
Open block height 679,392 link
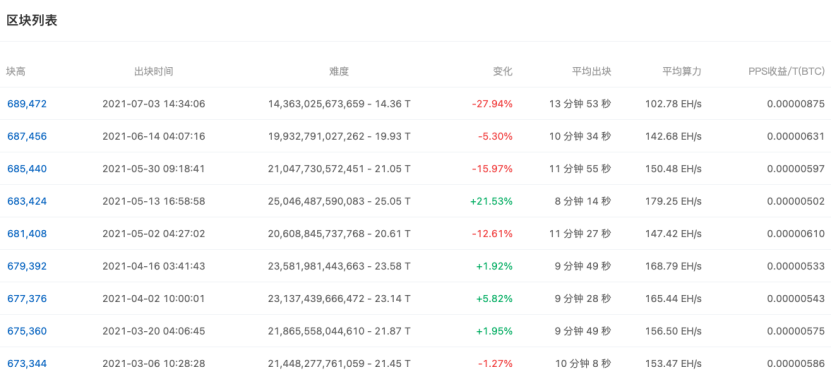pyautogui.click(x=27, y=266)
